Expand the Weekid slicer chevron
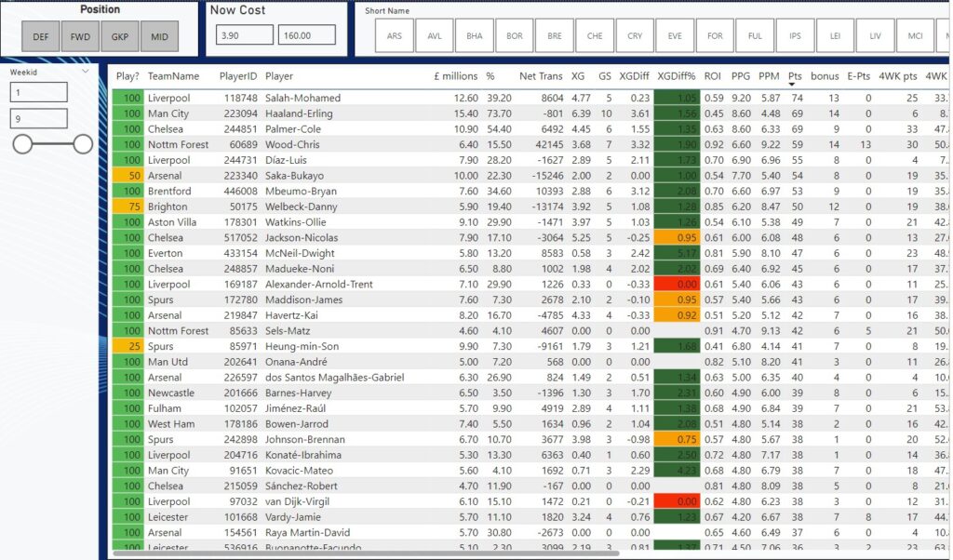The height and width of the screenshot is (560, 953). click(x=86, y=71)
